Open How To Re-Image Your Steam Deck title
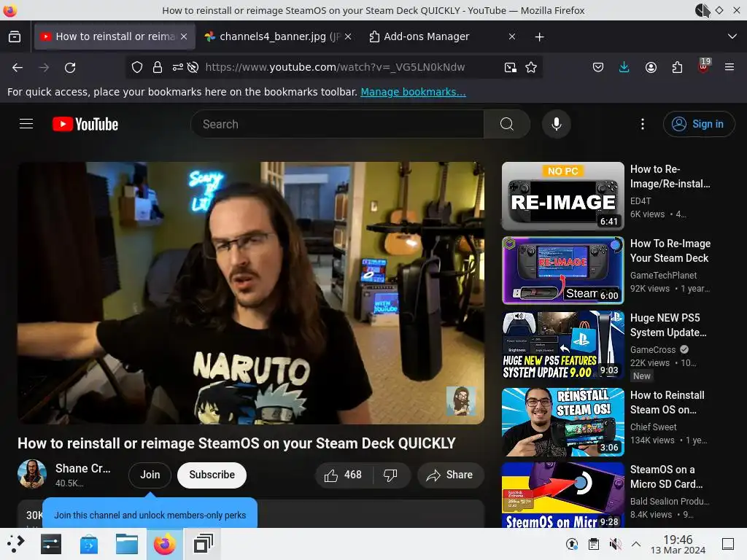This screenshot has width=747, height=560. coord(670,251)
